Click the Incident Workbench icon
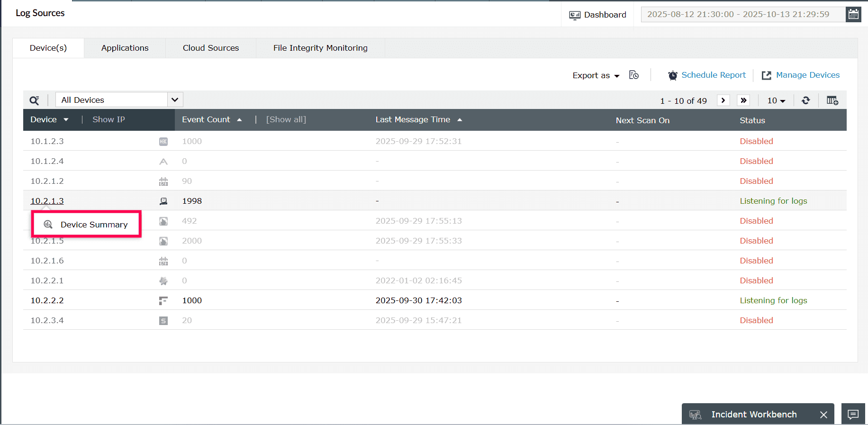 [696, 415]
